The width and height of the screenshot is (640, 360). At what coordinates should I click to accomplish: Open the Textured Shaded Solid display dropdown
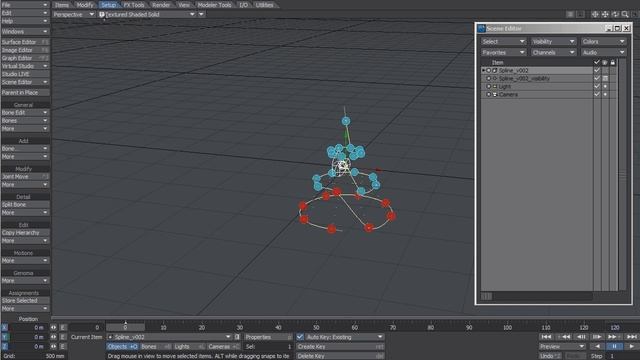coord(147,14)
